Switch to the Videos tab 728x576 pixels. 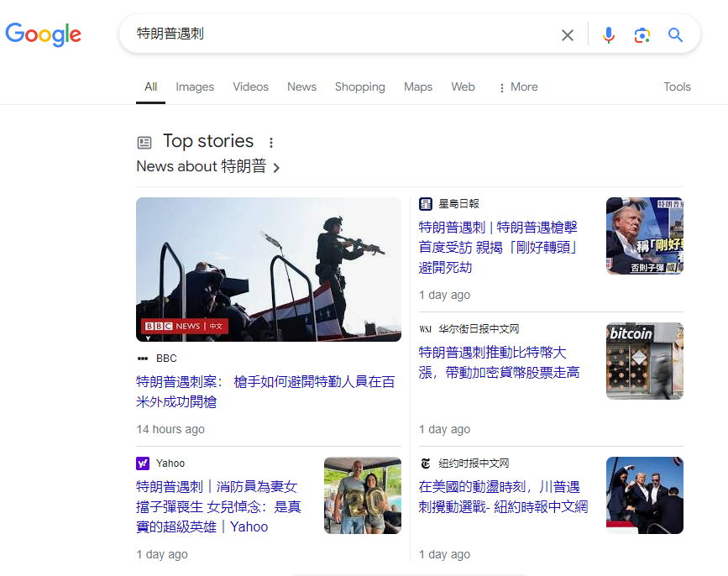click(250, 87)
